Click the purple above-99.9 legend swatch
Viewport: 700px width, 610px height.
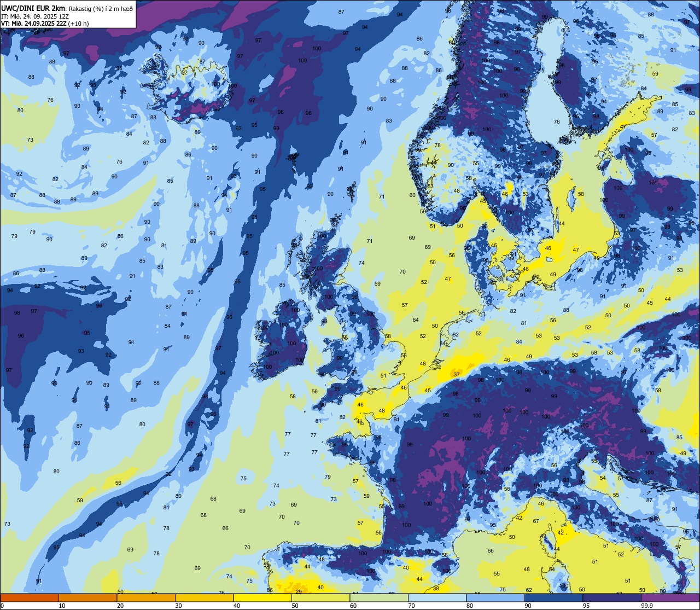(670, 597)
